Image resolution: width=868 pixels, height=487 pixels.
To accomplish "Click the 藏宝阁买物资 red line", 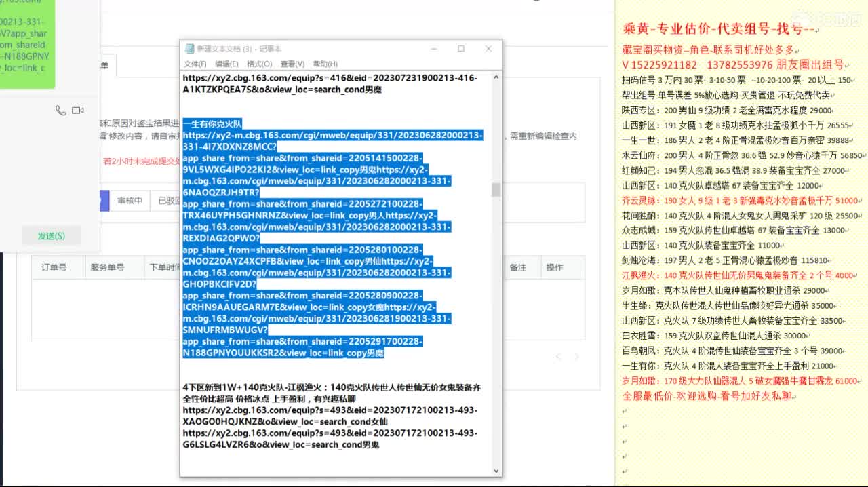I will click(709, 50).
